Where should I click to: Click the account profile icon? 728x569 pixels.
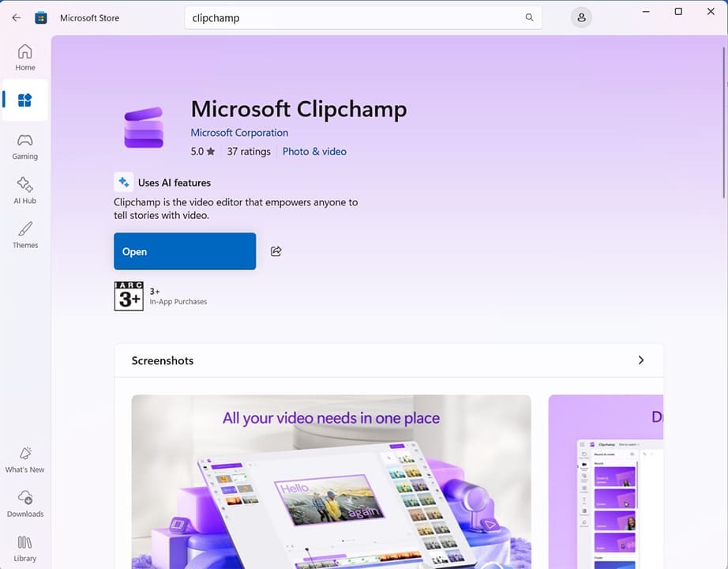(x=581, y=17)
